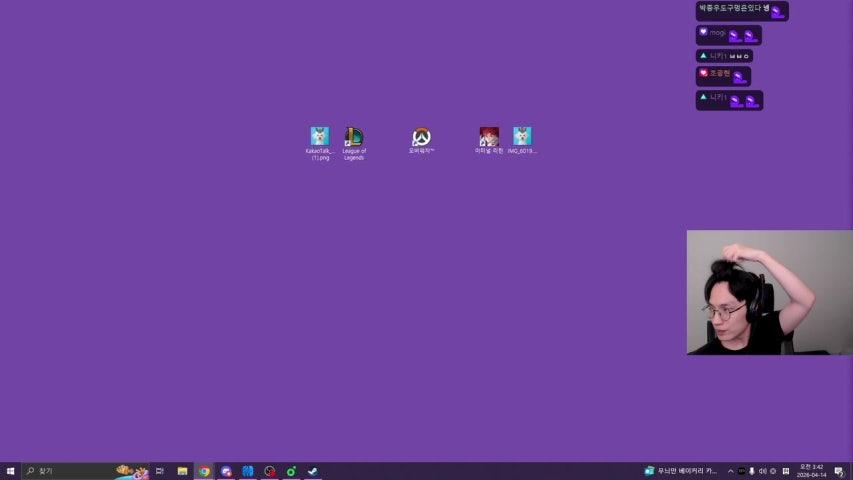Screen dimensions: 853x480
Task: Open Steam from the taskbar
Action: click(313, 471)
